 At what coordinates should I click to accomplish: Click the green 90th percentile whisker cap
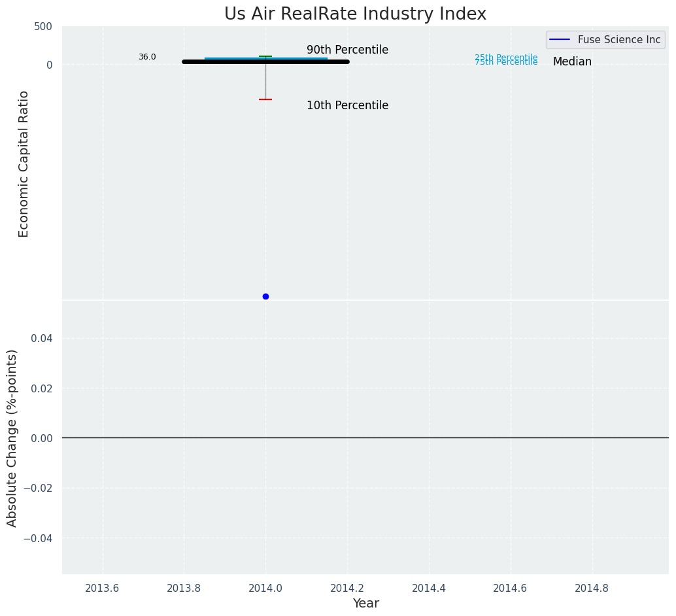tap(265, 56)
